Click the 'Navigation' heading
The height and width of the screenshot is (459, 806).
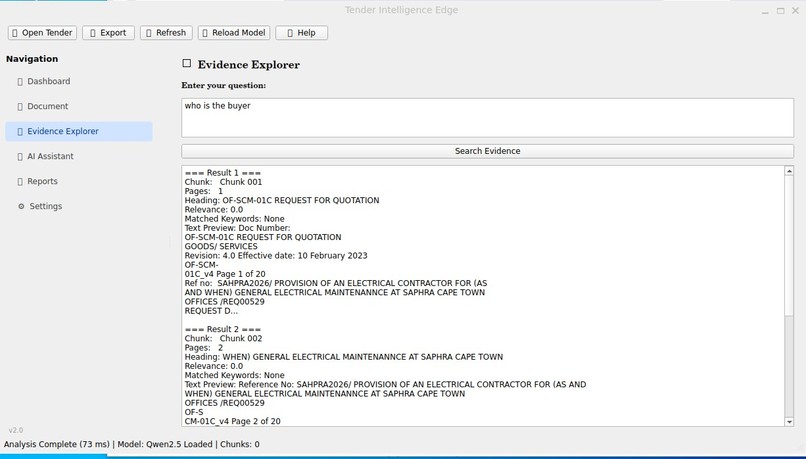tap(32, 59)
